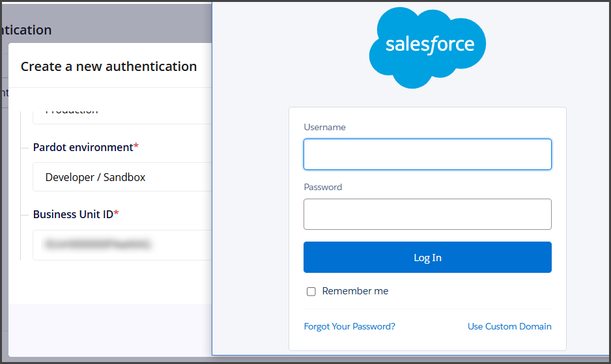Click the Pardot environment label

pos(83,147)
